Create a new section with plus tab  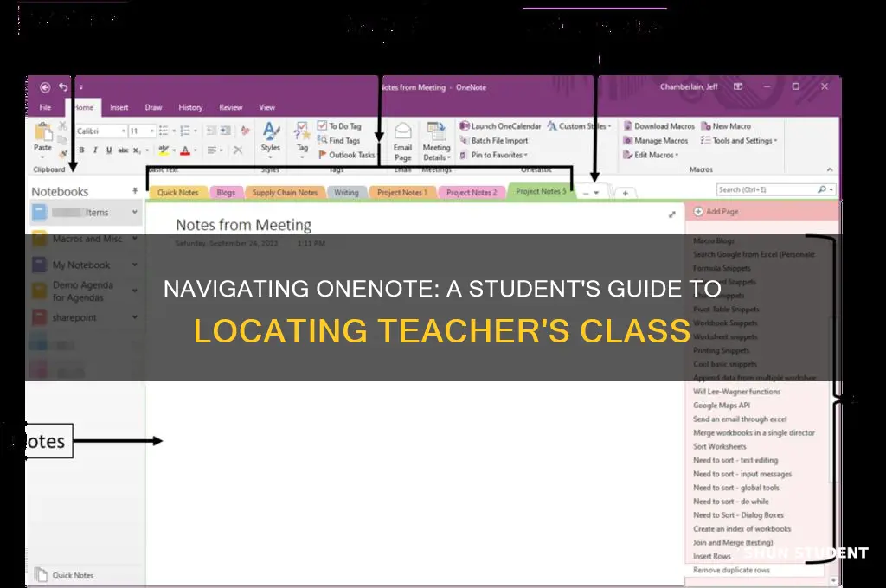(x=625, y=193)
